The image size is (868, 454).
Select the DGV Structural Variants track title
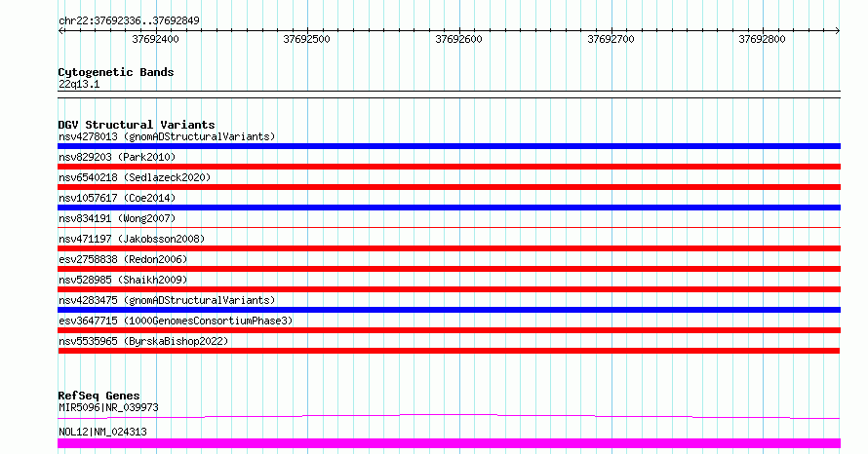click(137, 125)
